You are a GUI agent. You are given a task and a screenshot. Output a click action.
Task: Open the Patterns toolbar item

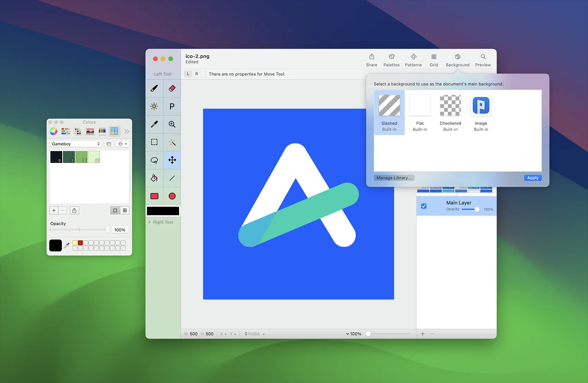click(413, 60)
